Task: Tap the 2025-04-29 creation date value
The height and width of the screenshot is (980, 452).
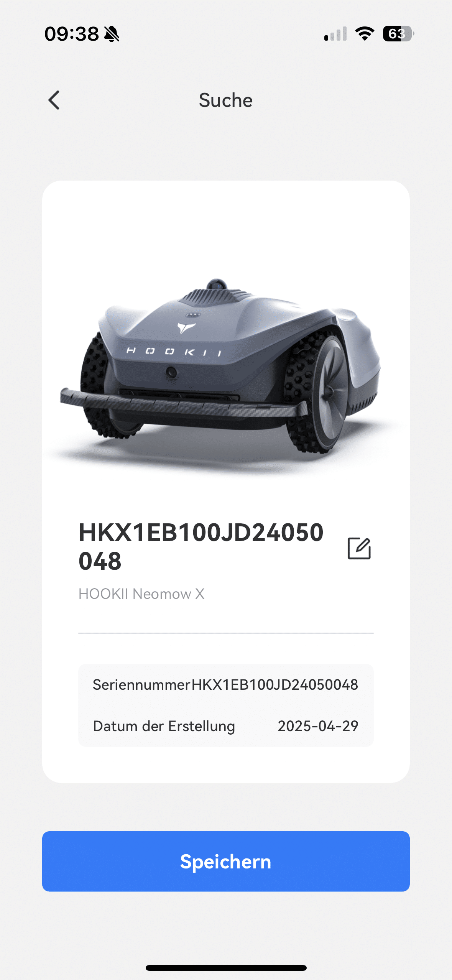Action: coord(318,726)
